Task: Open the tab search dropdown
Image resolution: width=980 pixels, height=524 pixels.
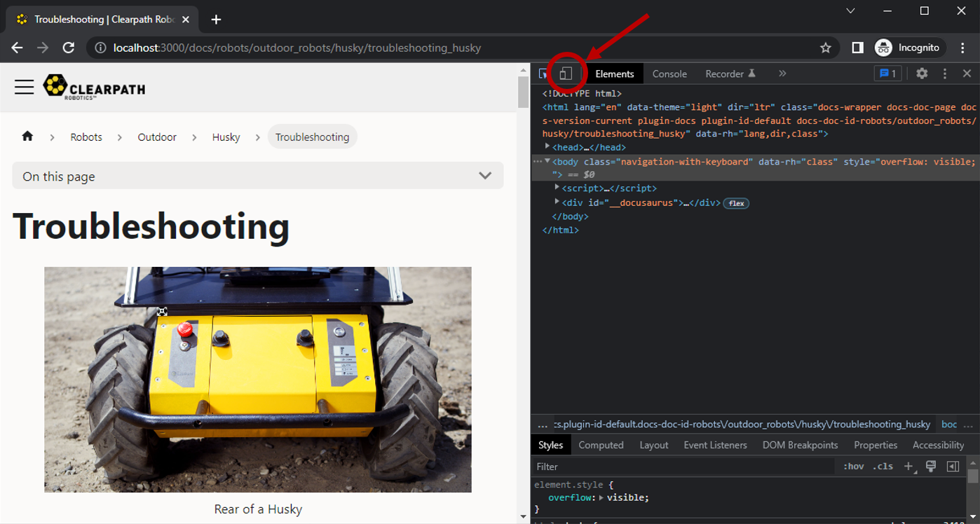Action: (x=850, y=11)
